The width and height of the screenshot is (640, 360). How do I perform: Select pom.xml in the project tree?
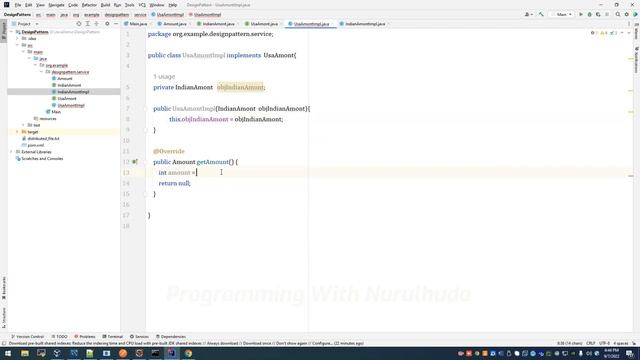tap(36, 145)
